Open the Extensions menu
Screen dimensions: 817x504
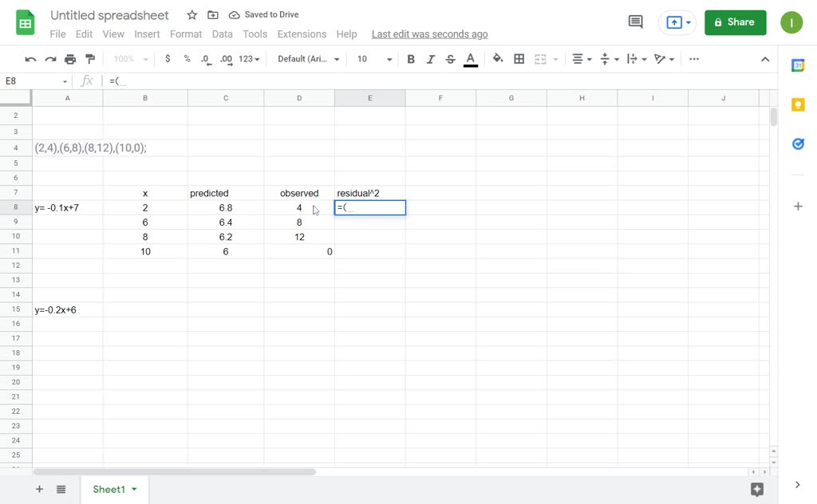pyautogui.click(x=302, y=34)
